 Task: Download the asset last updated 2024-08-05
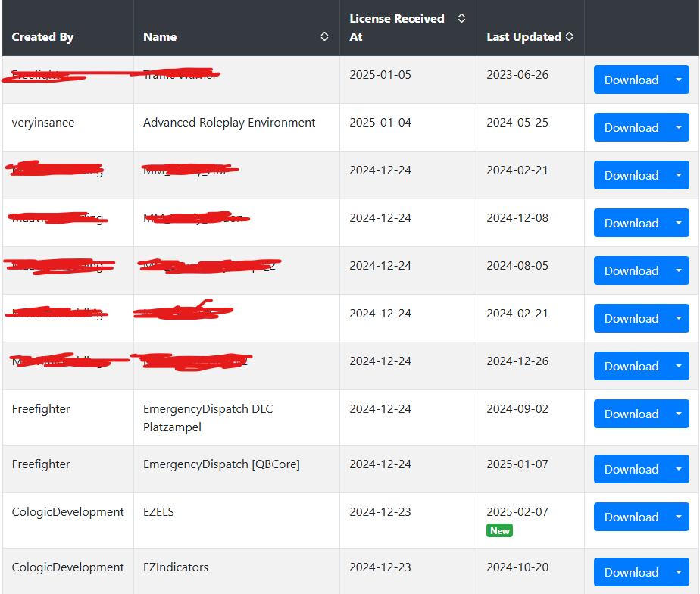pos(631,270)
